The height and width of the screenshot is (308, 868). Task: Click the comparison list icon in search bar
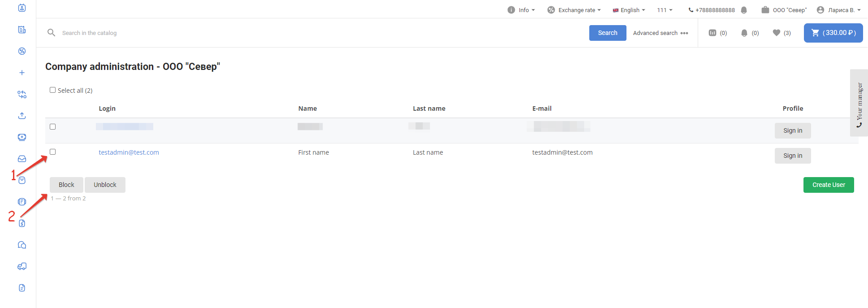(x=717, y=33)
